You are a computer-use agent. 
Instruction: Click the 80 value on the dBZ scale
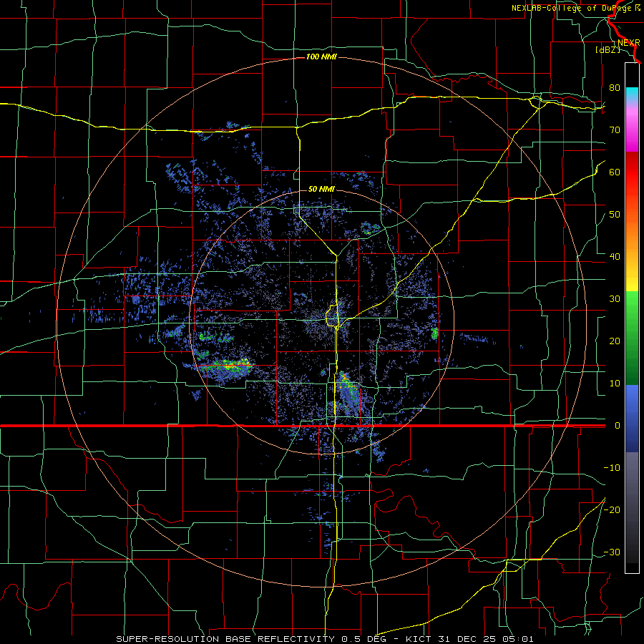click(x=615, y=87)
